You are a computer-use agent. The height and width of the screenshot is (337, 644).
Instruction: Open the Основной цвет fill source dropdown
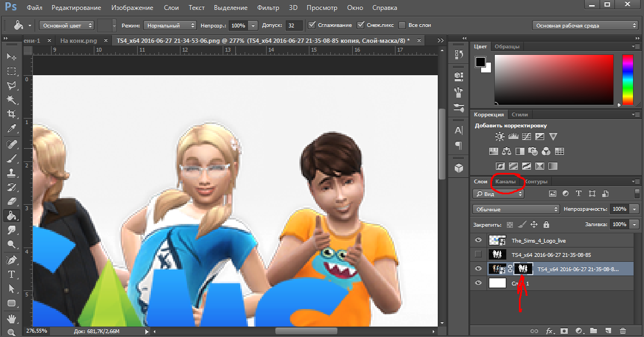66,25
